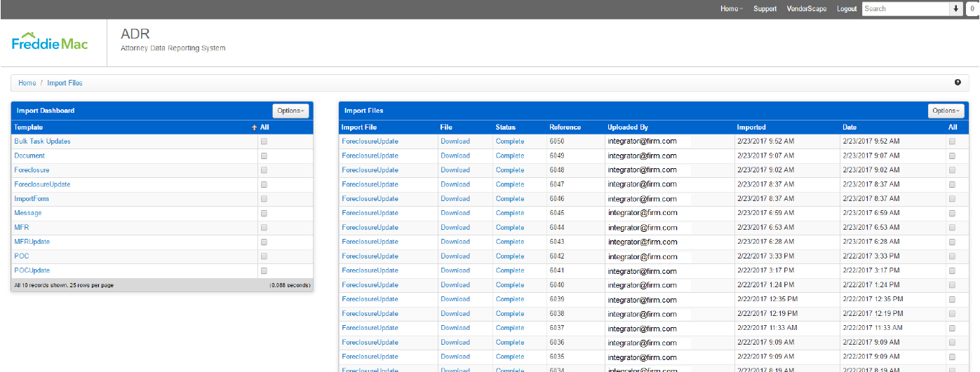Download file for reference 6045

[455, 213]
